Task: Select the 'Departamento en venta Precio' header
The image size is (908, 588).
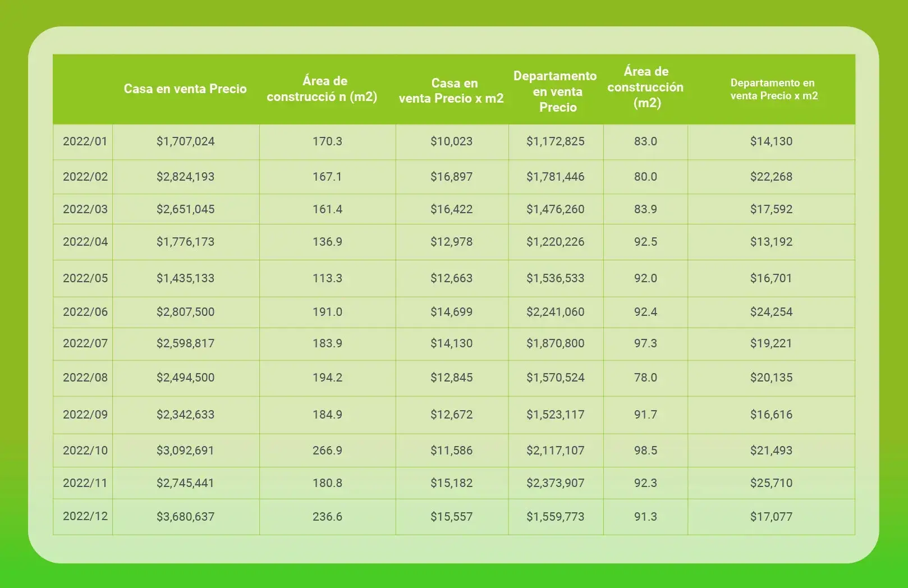Action: coord(555,91)
